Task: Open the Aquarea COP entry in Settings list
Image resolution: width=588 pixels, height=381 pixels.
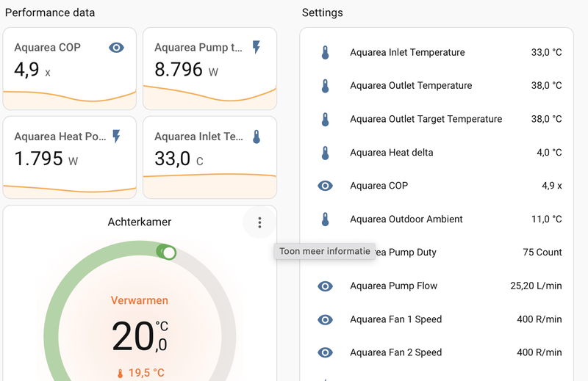Action: point(379,186)
